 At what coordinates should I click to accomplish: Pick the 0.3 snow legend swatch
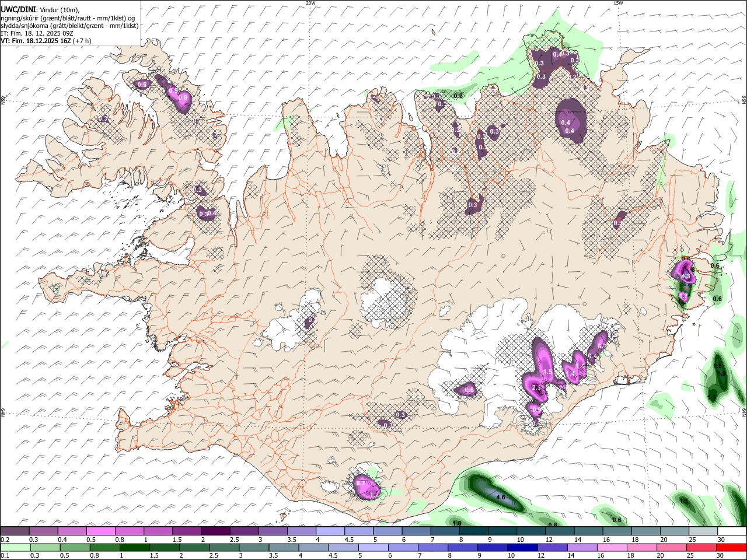(x=43, y=531)
